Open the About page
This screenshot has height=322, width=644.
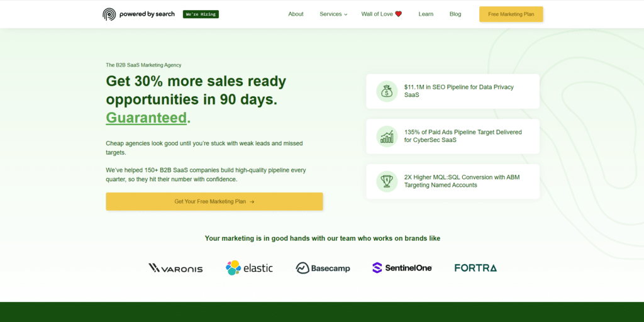tap(296, 14)
